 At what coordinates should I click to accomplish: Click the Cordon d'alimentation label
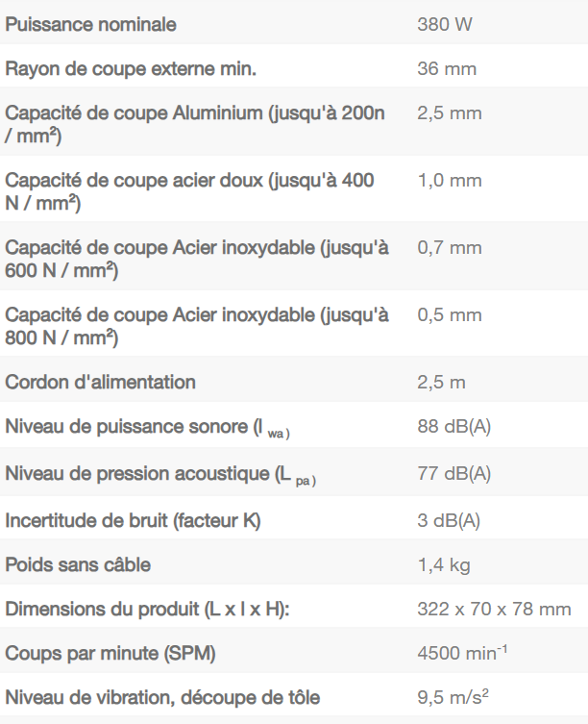point(101,382)
